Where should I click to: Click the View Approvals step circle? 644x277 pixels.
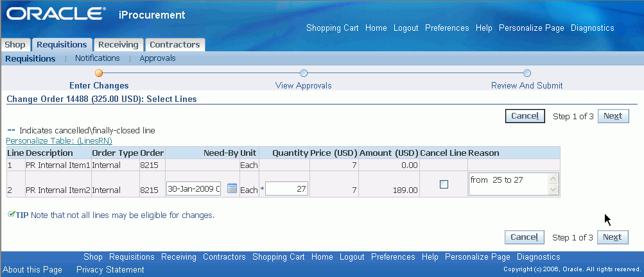(303, 73)
